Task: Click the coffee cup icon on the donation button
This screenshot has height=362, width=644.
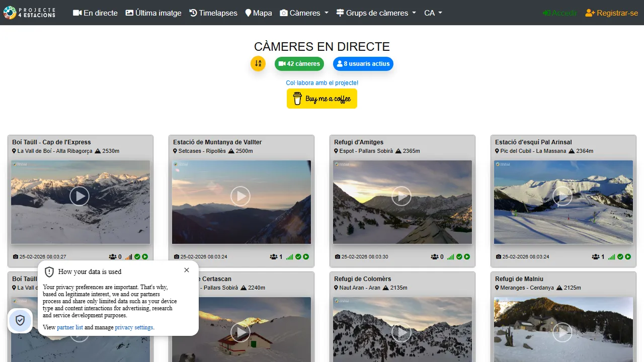Action: [x=298, y=99]
